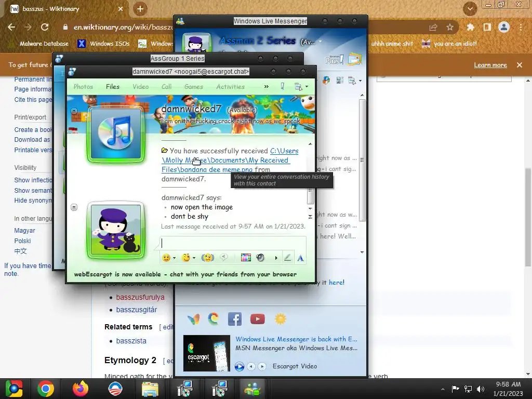Screen dimensions: 532x399
Task: Go to previous Escargot video item
Action: click(251, 366)
